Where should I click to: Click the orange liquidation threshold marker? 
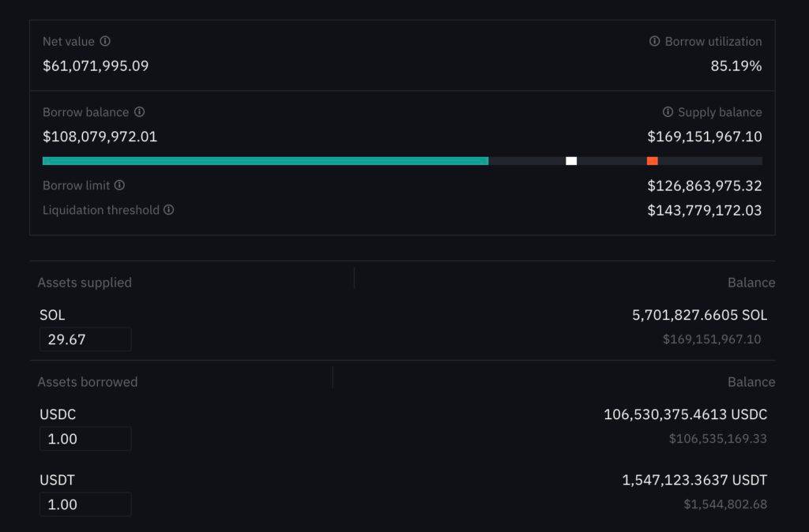tap(652, 161)
